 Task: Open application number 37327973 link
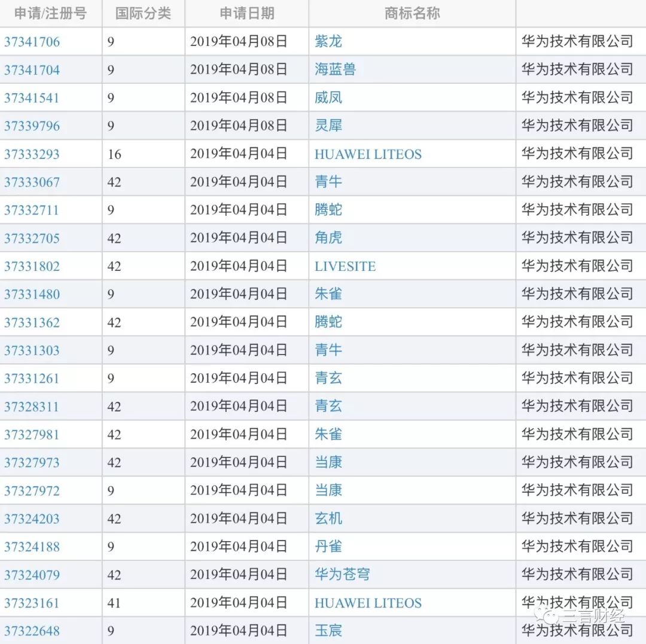point(32,462)
